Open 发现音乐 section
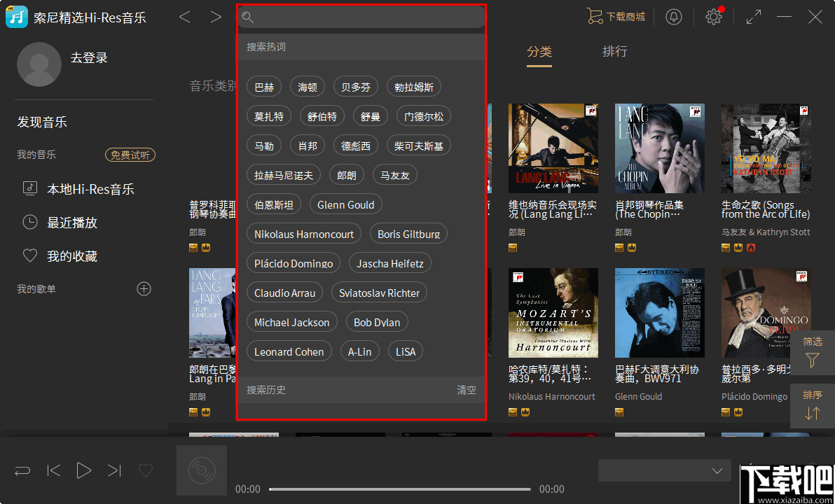The width and height of the screenshot is (835, 504). pyautogui.click(x=42, y=122)
